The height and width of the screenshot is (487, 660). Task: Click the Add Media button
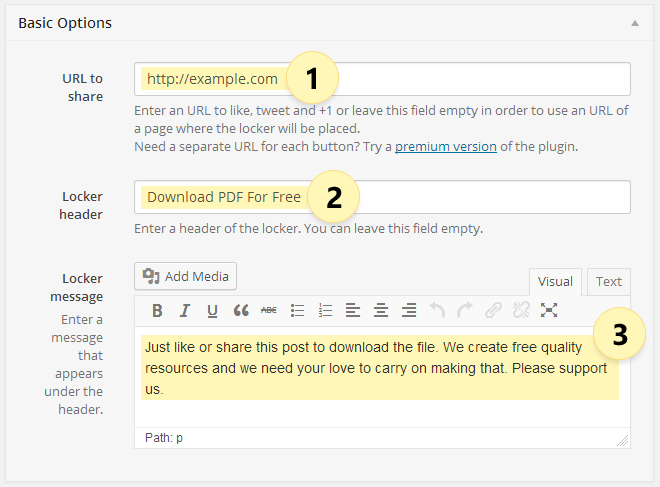186,276
